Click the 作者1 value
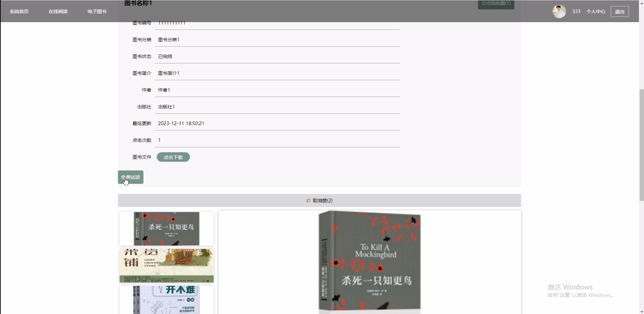This screenshot has height=314, width=644. click(x=164, y=90)
